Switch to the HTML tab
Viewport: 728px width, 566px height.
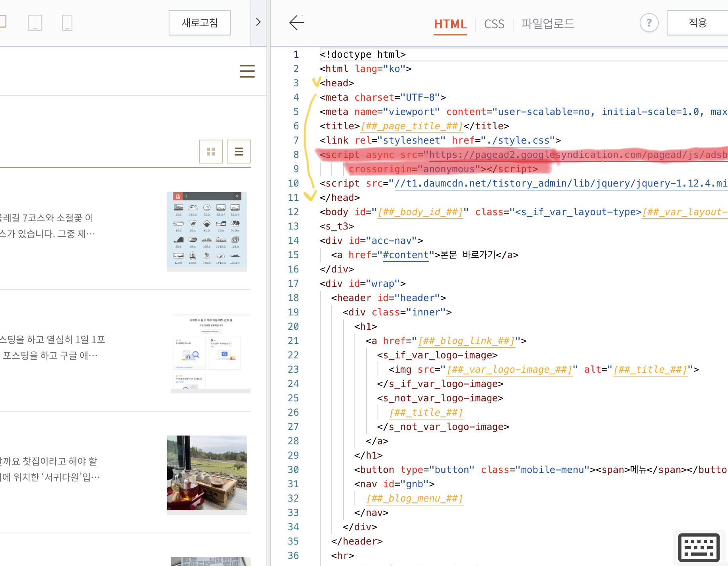coord(450,24)
